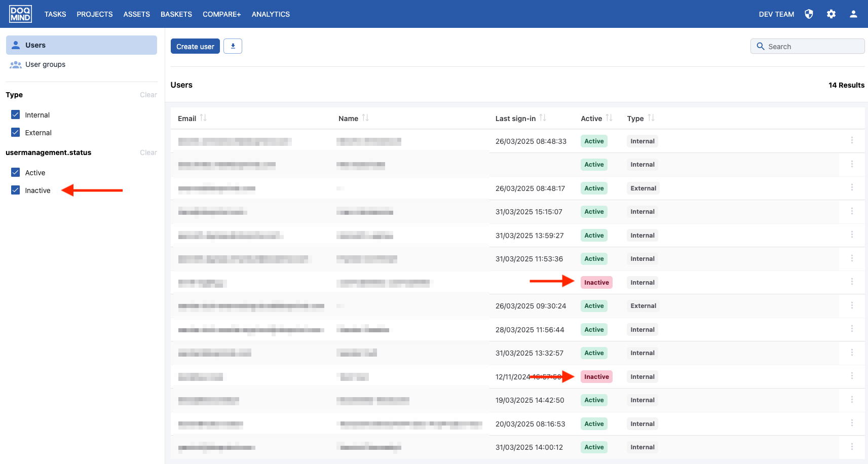Uncheck the External type filter
868x464 pixels.
pos(16,133)
